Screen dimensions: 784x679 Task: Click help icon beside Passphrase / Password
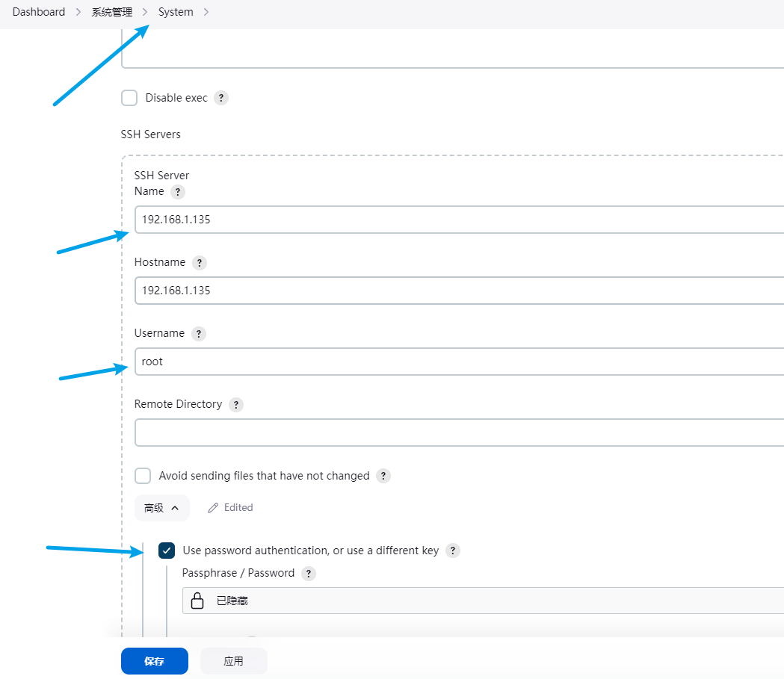(309, 574)
